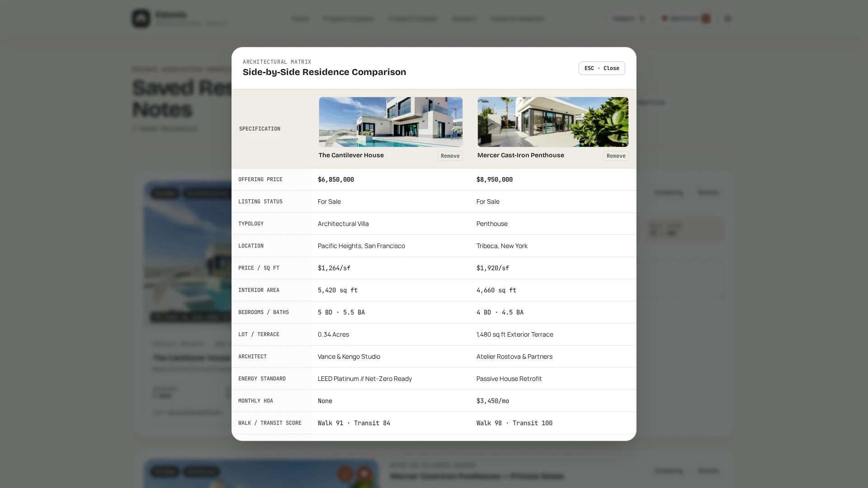Remove The Cantilever House from comparison

[x=450, y=156]
